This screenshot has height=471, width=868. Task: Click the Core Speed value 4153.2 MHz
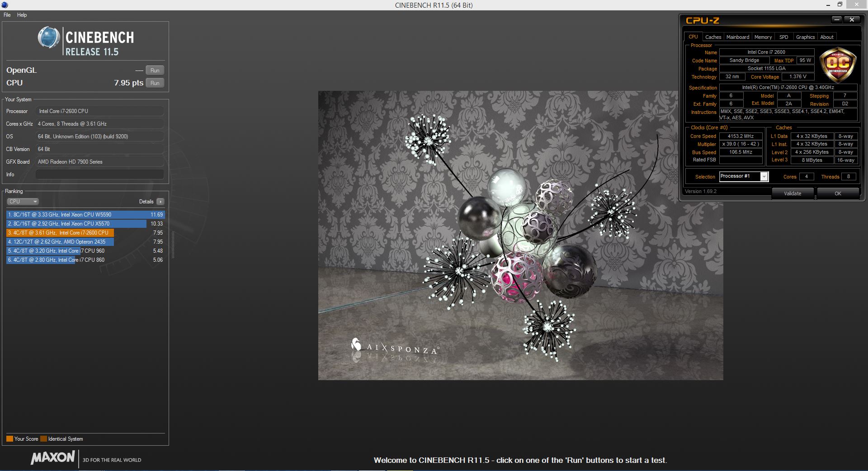tap(741, 136)
